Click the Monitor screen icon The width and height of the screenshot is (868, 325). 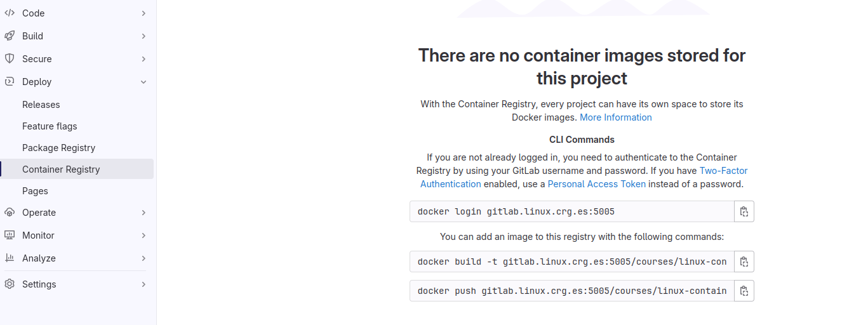click(10, 235)
